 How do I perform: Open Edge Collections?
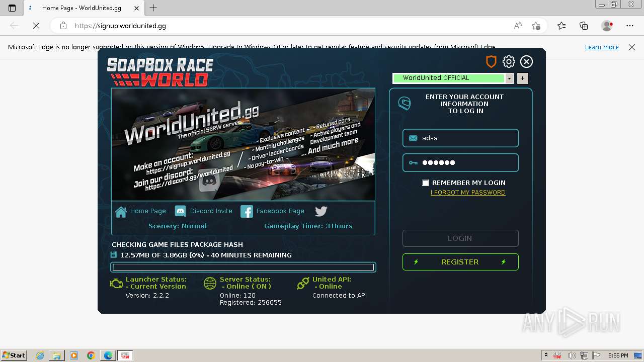pos(584,26)
